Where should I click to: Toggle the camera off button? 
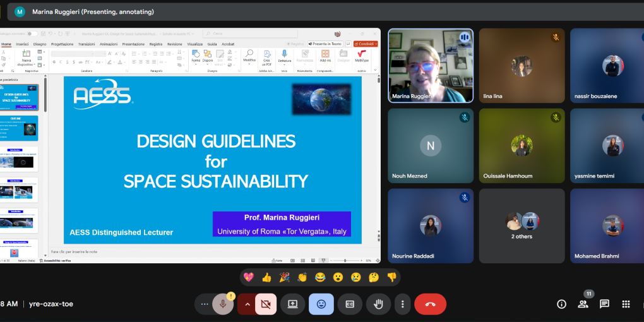tap(266, 304)
